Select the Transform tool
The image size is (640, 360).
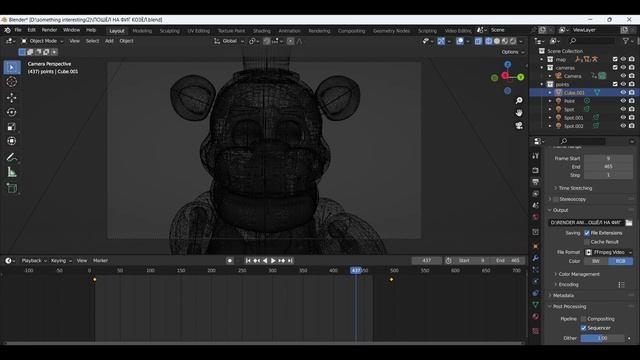pyautogui.click(x=12, y=141)
